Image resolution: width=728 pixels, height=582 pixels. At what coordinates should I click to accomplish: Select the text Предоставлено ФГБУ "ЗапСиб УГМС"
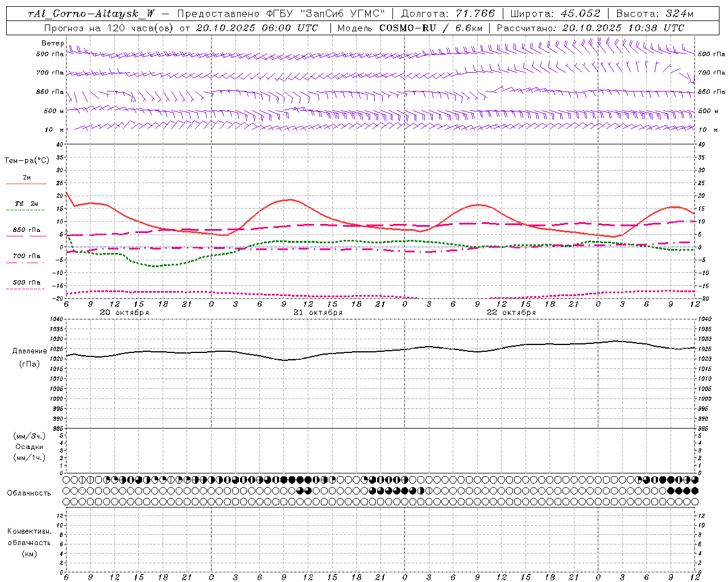tap(282, 14)
